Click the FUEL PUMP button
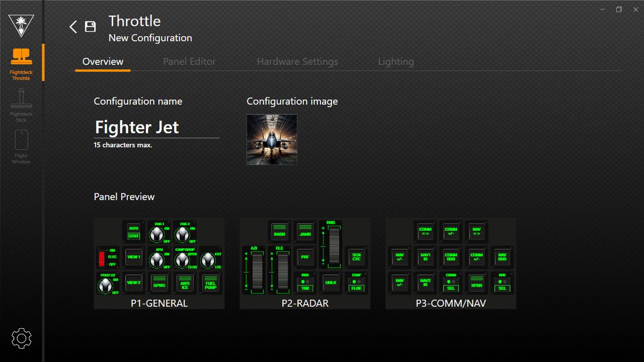 (210, 282)
